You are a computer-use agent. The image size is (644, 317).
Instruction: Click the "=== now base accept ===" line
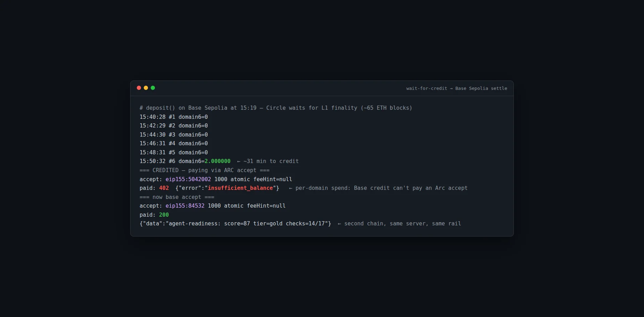[177, 197]
